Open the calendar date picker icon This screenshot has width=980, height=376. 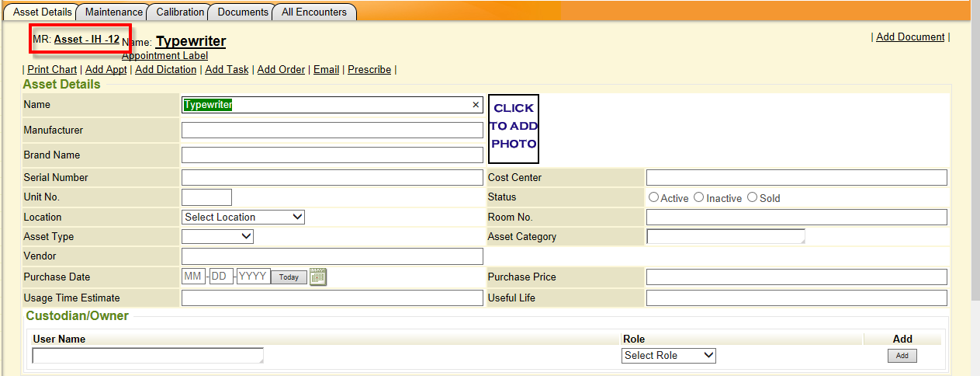[x=318, y=277]
